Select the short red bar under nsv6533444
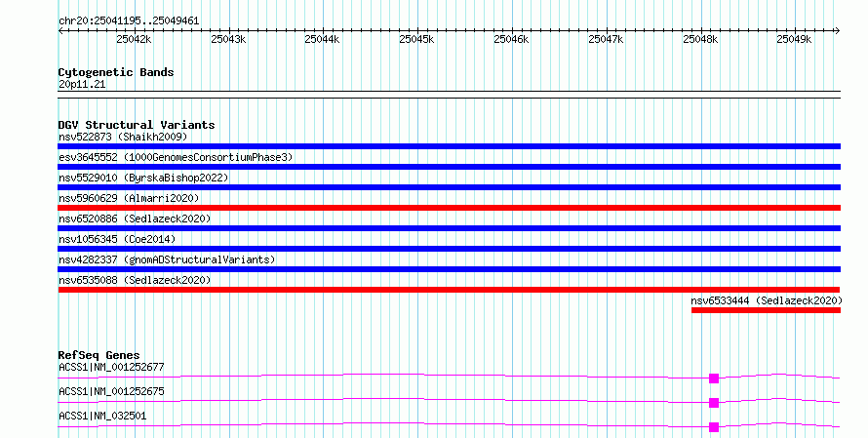Viewport: 868px width, 438px height. (766, 310)
